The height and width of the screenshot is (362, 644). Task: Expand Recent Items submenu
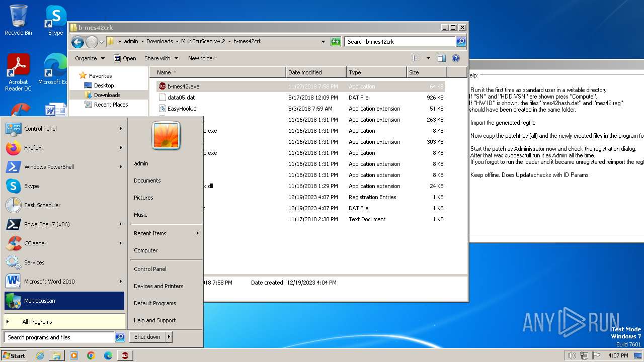166,233
